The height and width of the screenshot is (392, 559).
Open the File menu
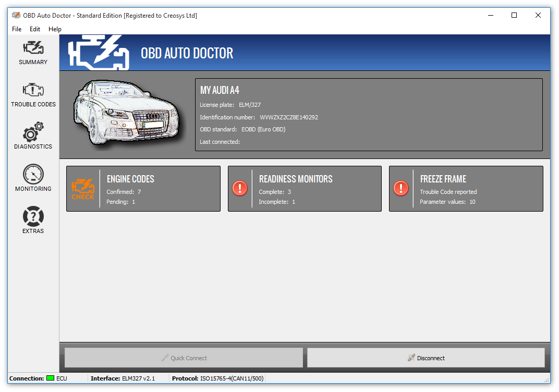click(x=17, y=29)
